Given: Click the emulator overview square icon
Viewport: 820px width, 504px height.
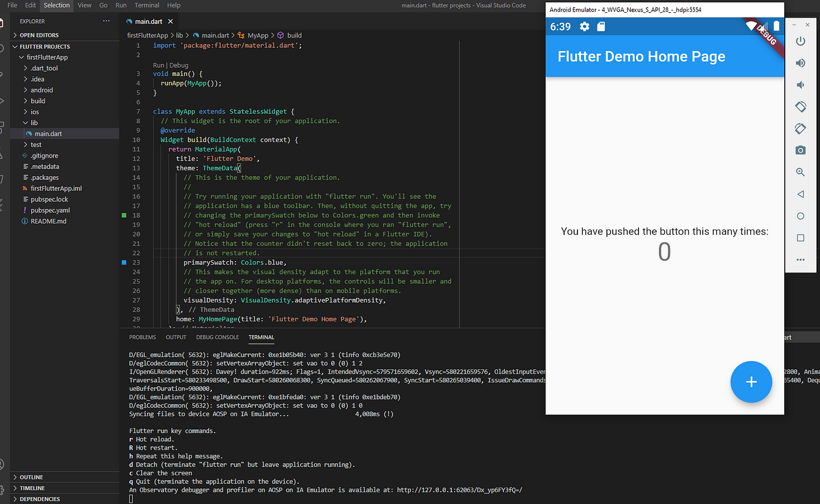Looking at the screenshot, I should [x=800, y=238].
